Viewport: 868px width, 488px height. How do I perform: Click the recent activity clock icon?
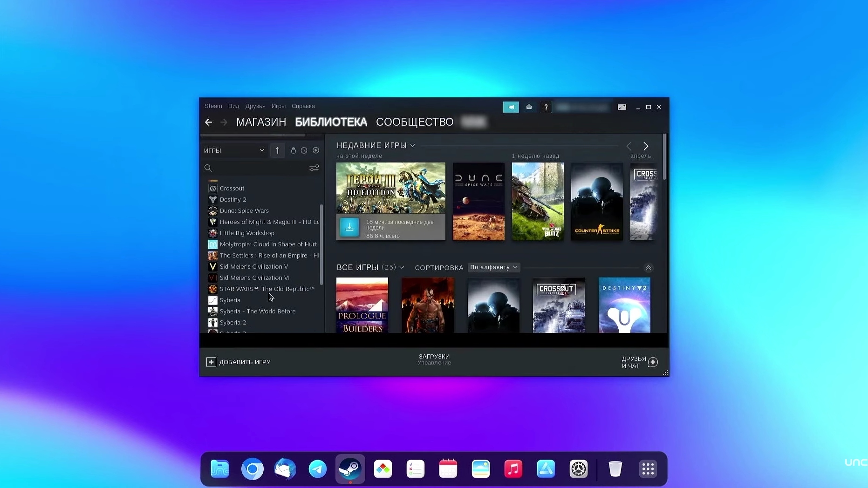pyautogui.click(x=304, y=150)
